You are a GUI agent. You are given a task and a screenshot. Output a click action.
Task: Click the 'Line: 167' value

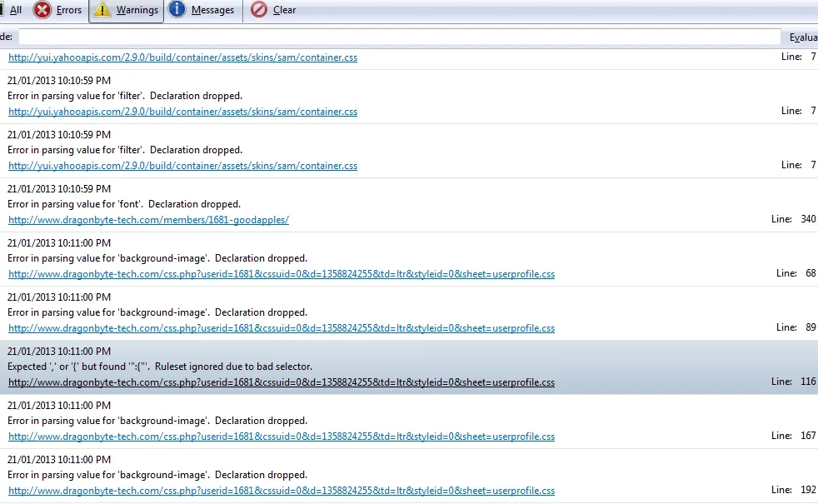click(x=794, y=437)
